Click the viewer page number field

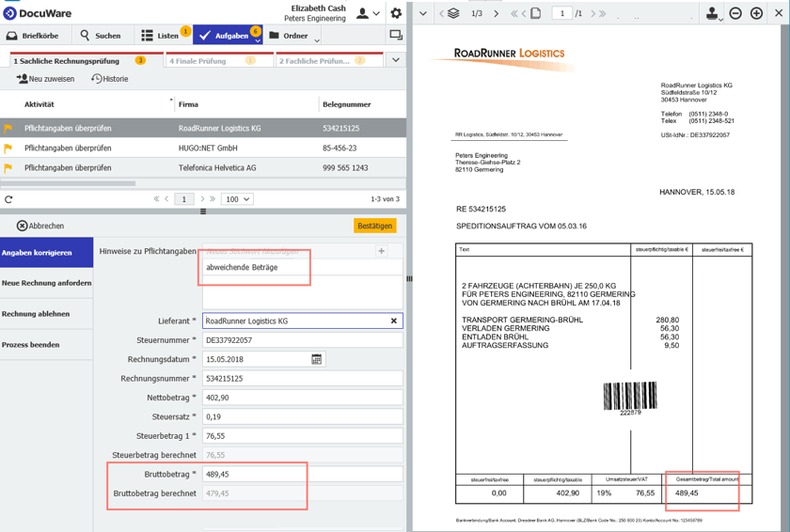pos(562,13)
